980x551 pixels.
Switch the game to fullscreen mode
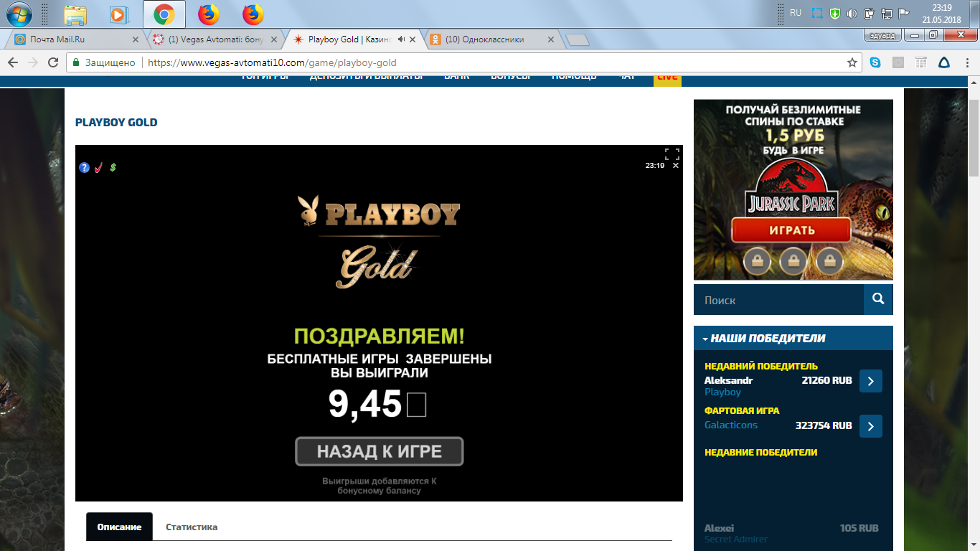point(672,154)
